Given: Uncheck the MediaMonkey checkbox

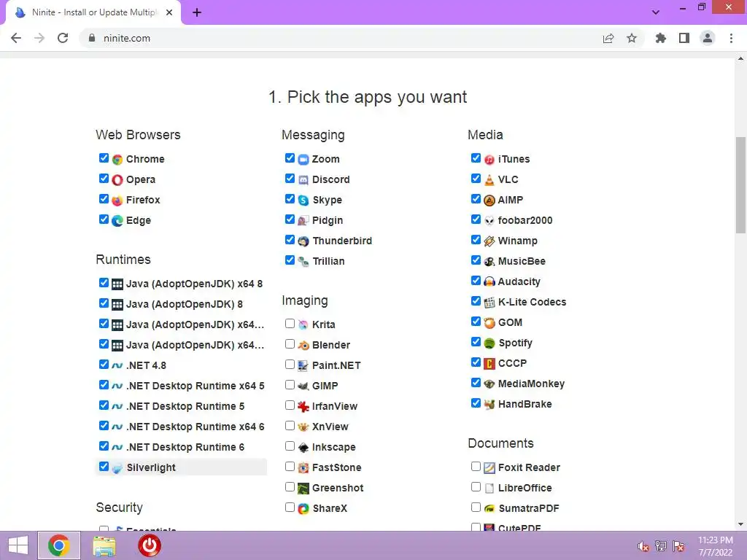Looking at the screenshot, I should (476, 382).
